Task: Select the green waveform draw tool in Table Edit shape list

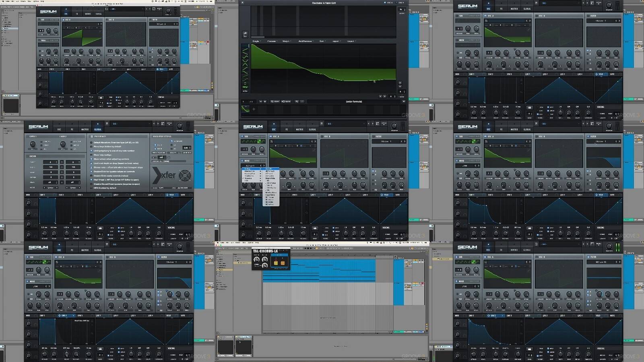Action: point(245,87)
